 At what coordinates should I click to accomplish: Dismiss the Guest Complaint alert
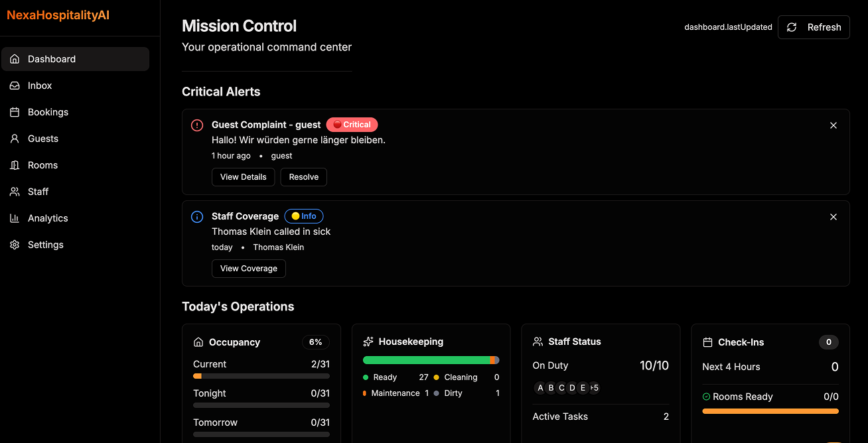click(833, 125)
